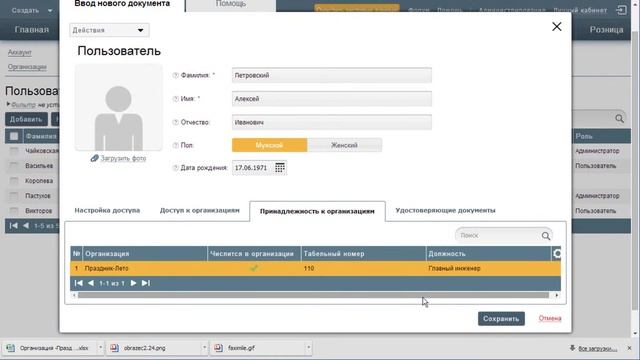This screenshot has width=640, height=360.
Task: Click the user avatar placeholder image
Action: click(x=118, y=108)
